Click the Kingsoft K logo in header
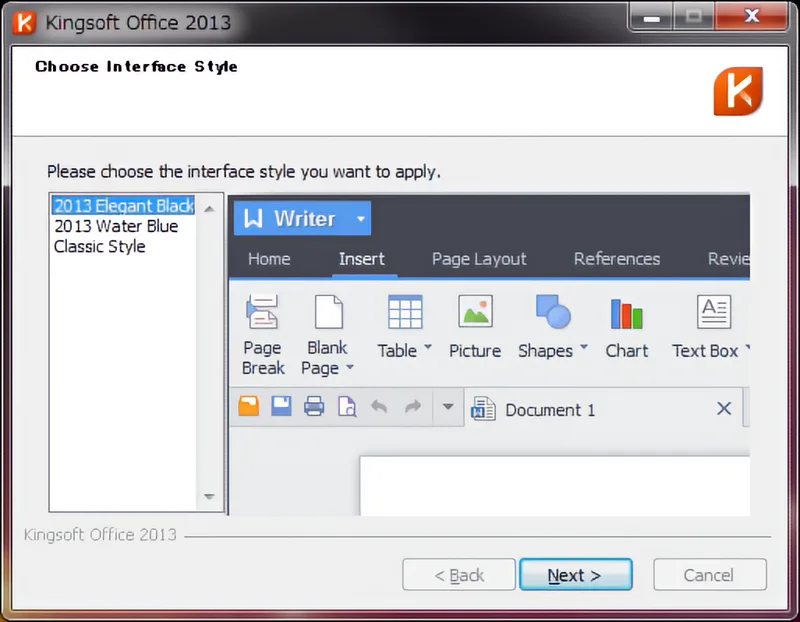Viewport: 800px width, 622px height. click(x=738, y=91)
